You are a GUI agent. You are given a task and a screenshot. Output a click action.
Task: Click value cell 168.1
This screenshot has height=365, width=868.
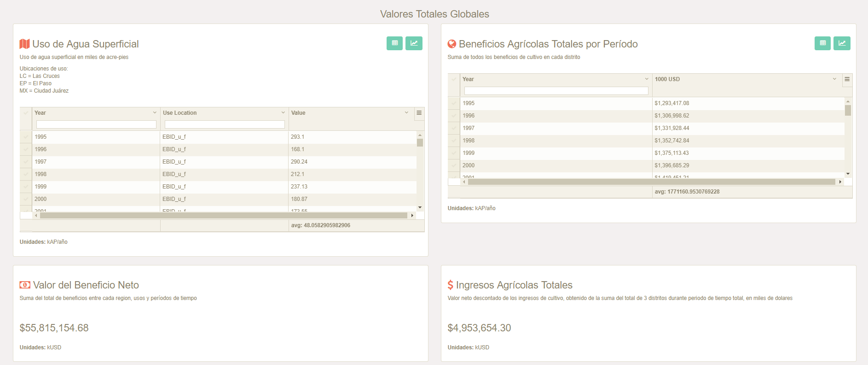click(x=353, y=149)
